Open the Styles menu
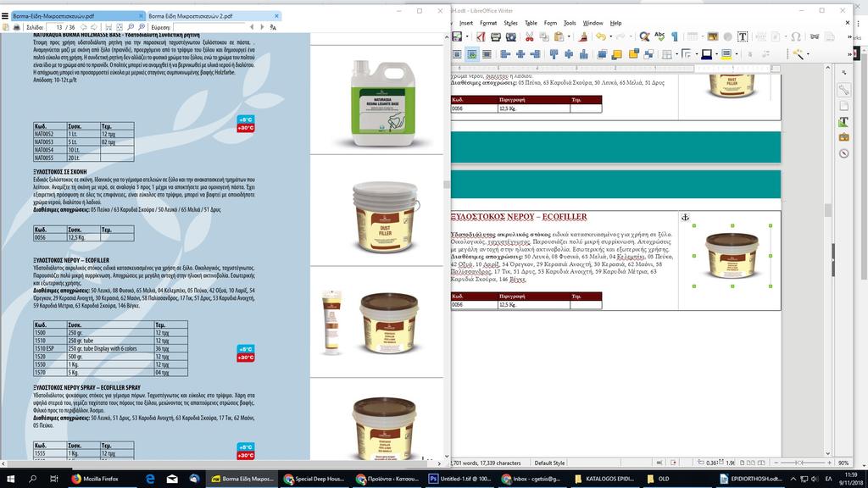 510,23
